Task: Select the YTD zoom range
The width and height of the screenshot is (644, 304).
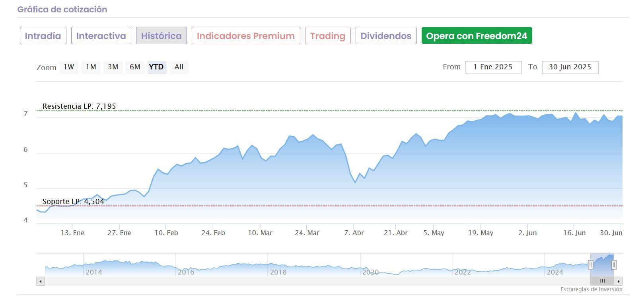Action: 156,67
